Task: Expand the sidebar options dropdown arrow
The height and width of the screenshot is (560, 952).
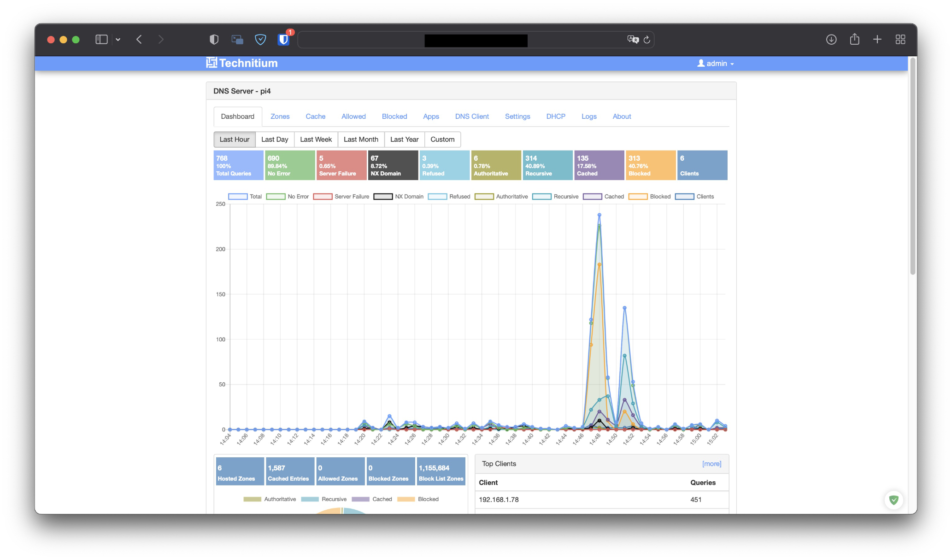Action: coord(118,40)
